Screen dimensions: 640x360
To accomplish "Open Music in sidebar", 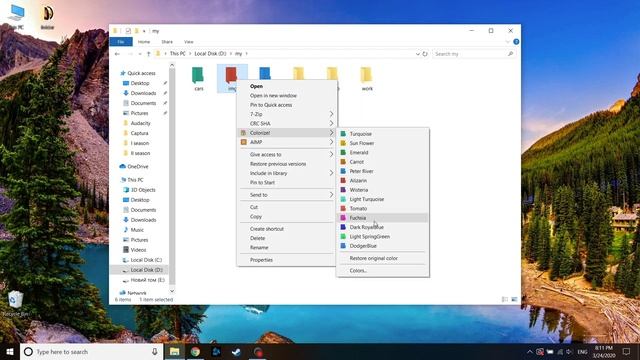I will click(137, 230).
